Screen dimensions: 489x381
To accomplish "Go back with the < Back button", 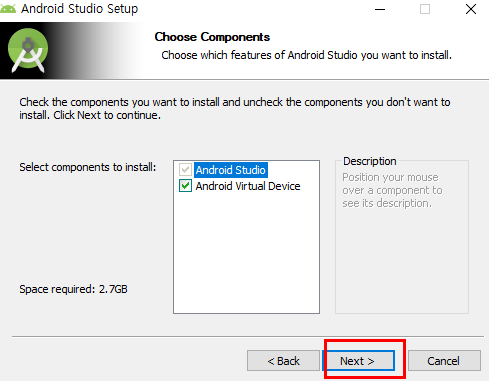I will [283, 361].
